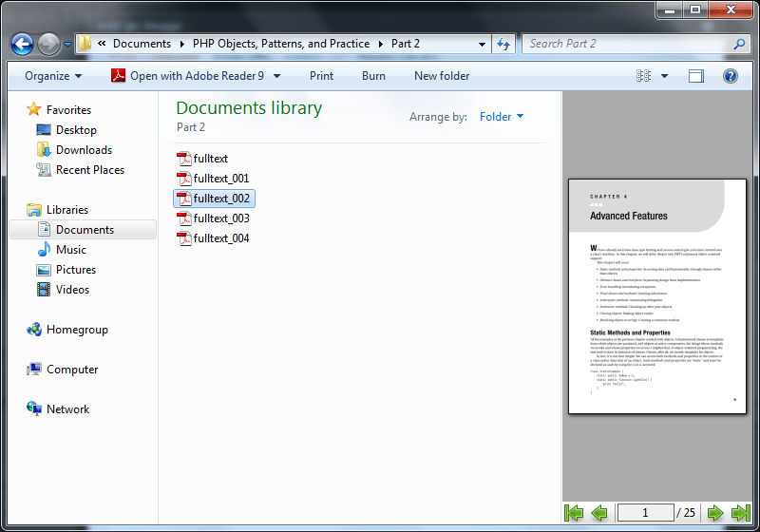Click the Homegroup icon
Viewport: 760px width, 532px height.
(x=34, y=330)
